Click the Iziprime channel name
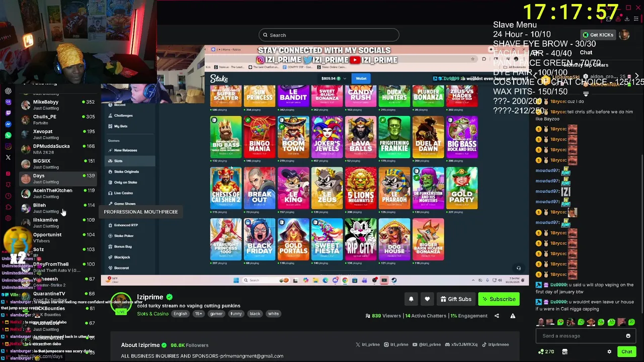Viewport: 644px width, 362px height. point(150,297)
